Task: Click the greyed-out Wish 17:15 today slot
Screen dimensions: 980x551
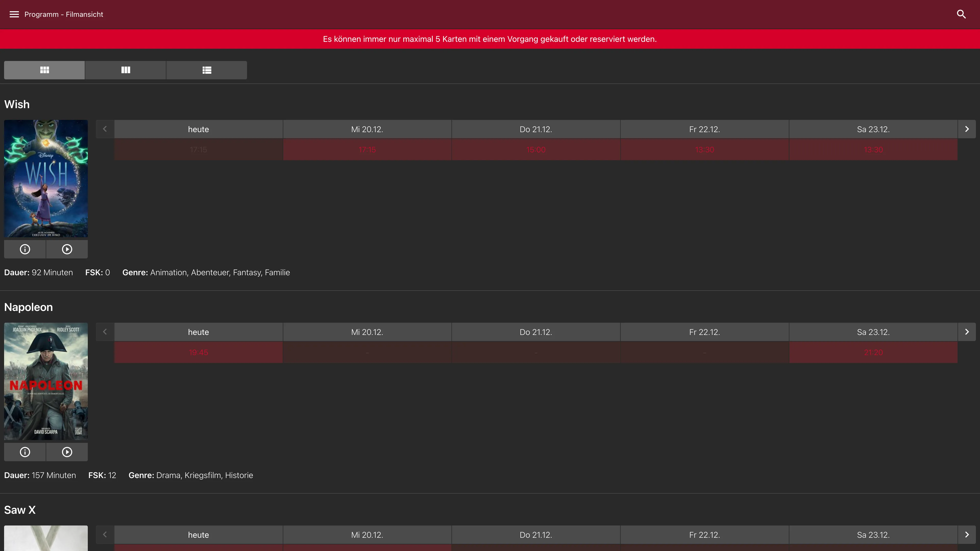Action: (199, 150)
